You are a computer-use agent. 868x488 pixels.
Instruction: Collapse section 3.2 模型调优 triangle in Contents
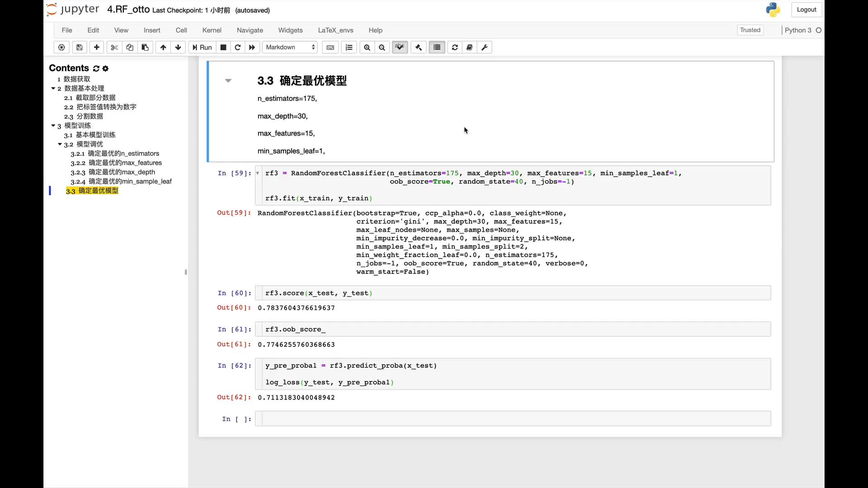(x=60, y=144)
